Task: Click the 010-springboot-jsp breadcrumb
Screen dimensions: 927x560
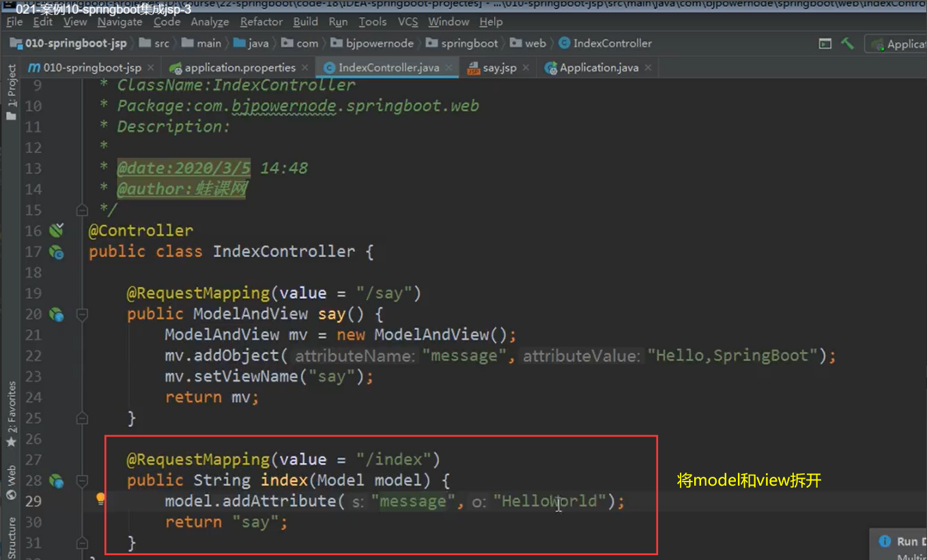Action: point(68,43)
